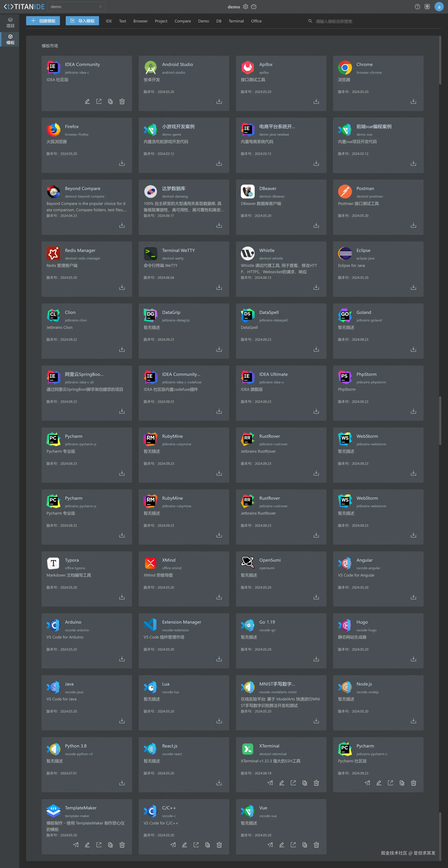Open settings gear next to demo title
The image size is (448, 868).
245,7
